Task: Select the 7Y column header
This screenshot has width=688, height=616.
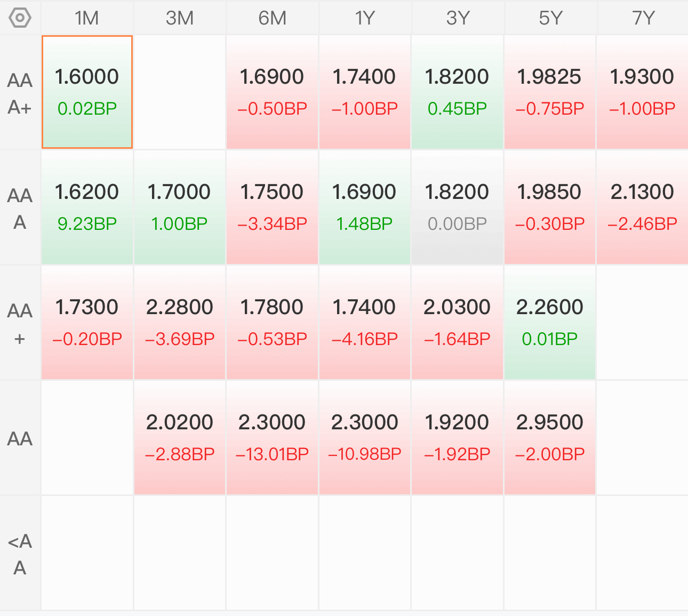Action: [643, 18]
